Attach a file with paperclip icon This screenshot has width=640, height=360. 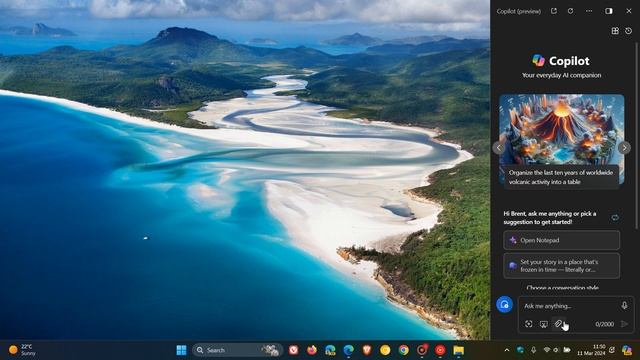coord(558,324)
